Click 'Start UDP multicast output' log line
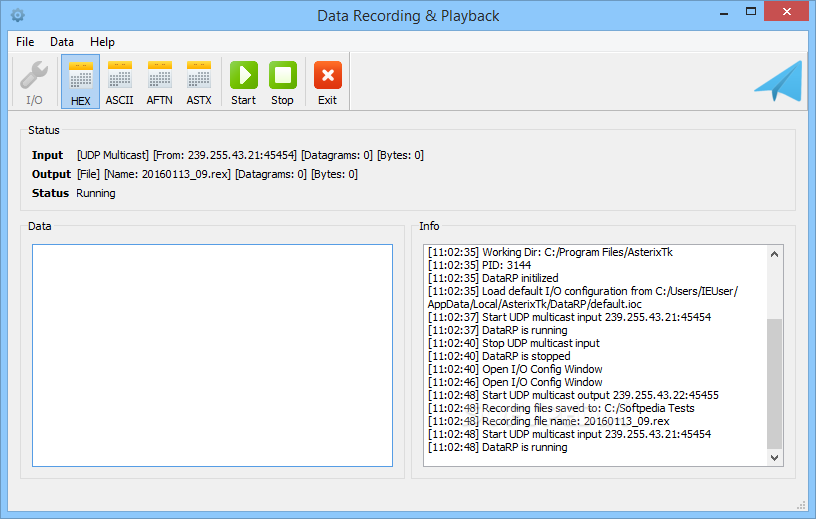 (573, 395)
